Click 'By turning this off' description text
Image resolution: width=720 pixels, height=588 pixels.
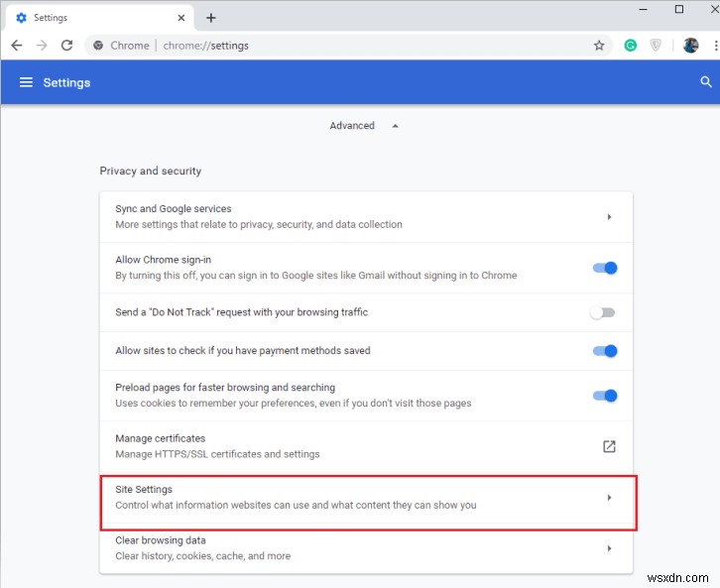(x=316, y=276)
